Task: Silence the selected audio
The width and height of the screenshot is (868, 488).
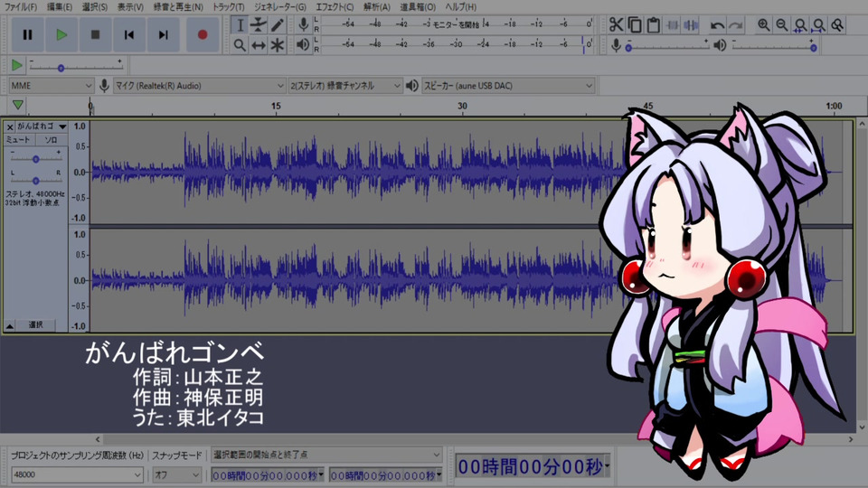Action: [691, 25]
